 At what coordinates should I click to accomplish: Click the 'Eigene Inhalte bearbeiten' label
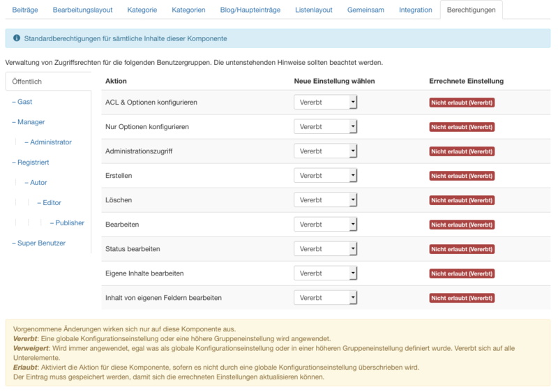(144, 273)
